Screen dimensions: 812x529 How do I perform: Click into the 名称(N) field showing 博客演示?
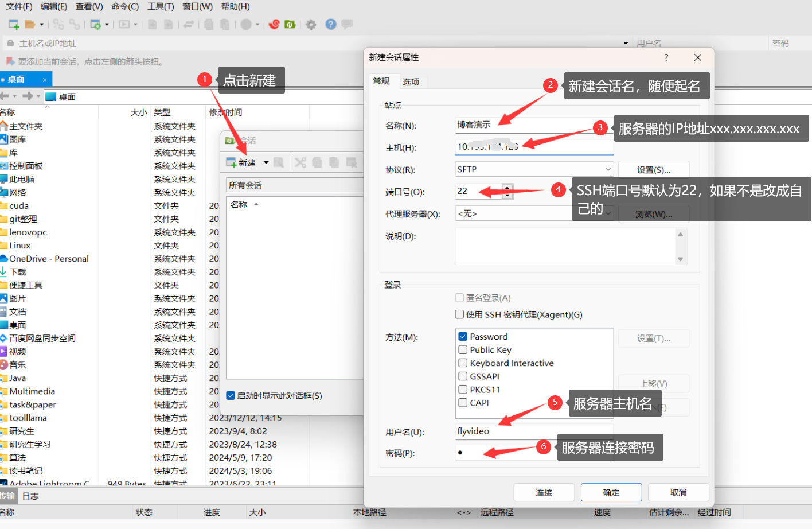click(534, 125)
